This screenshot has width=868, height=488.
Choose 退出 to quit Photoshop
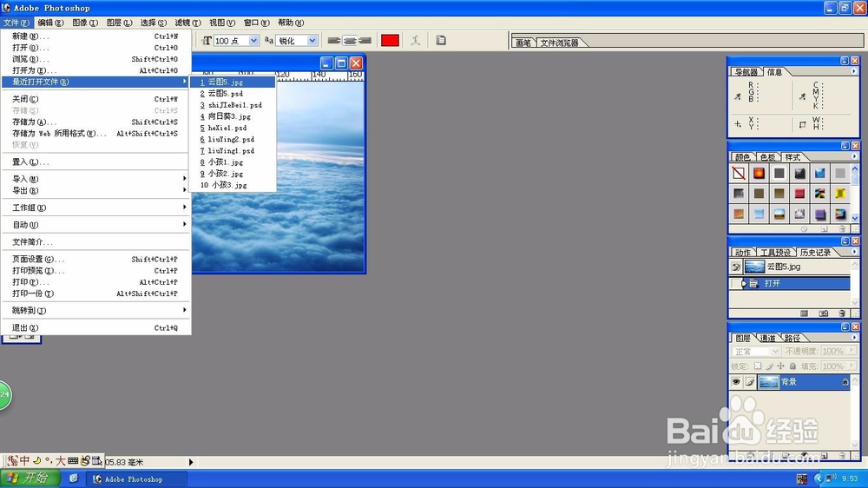click(x=95, y=328)
